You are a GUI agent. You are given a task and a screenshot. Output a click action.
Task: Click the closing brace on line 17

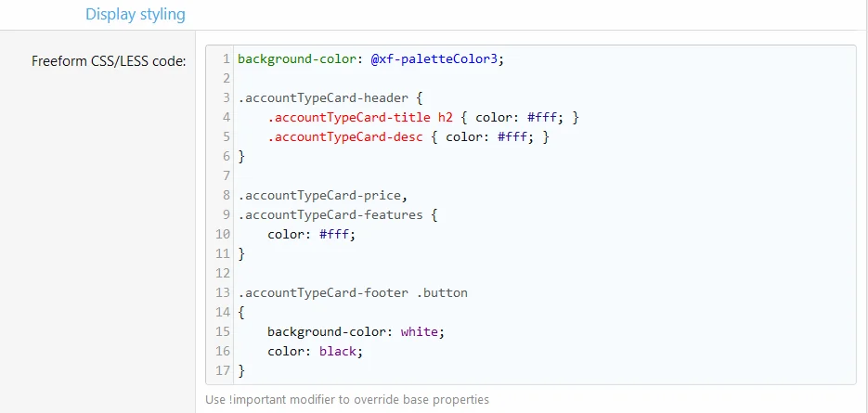[x=241, y=370]
